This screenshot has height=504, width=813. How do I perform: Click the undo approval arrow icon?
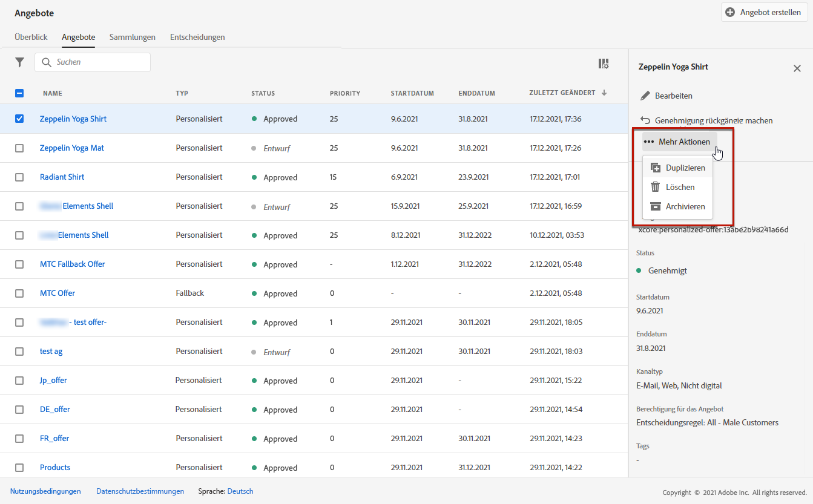click(x=645, y=120)
